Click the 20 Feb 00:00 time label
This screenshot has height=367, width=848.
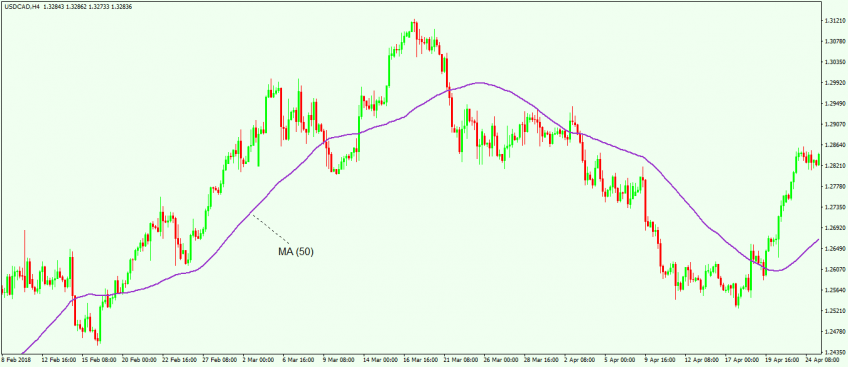pos(140,359)
